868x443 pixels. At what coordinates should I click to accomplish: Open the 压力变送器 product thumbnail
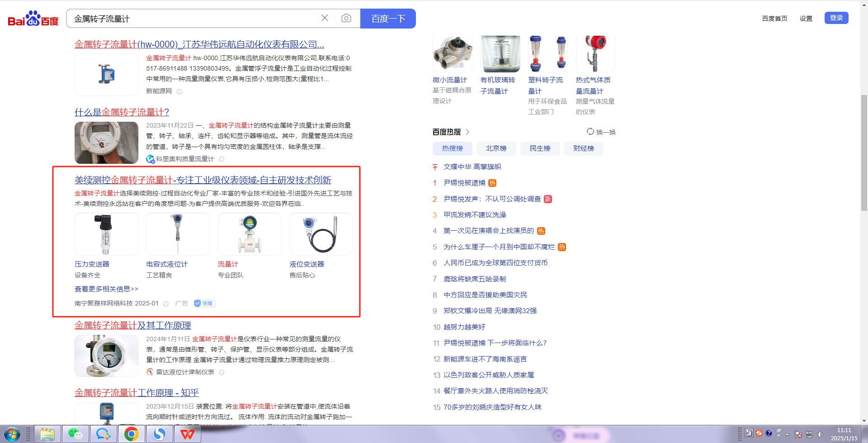pyautogui.click(x=106, y=234)
